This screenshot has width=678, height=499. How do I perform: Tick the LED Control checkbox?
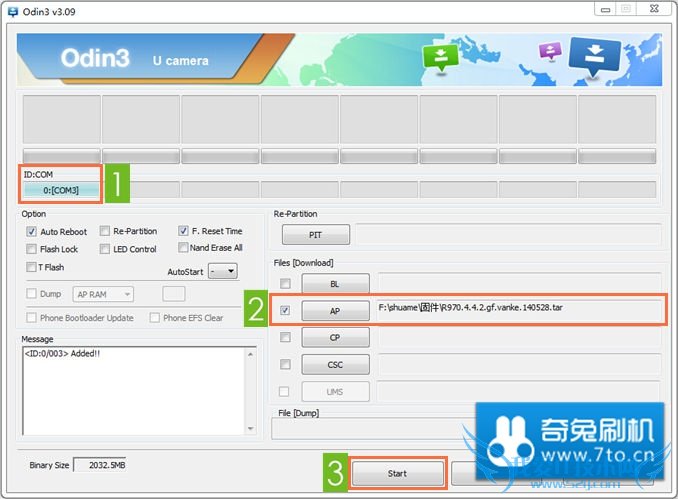pyautogui.click(x=105, y=249)
